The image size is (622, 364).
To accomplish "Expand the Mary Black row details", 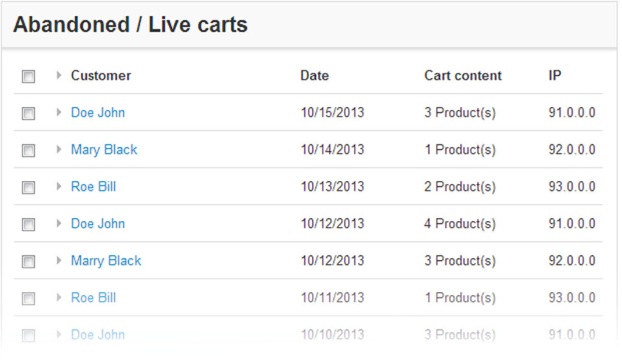I will 59,149.
